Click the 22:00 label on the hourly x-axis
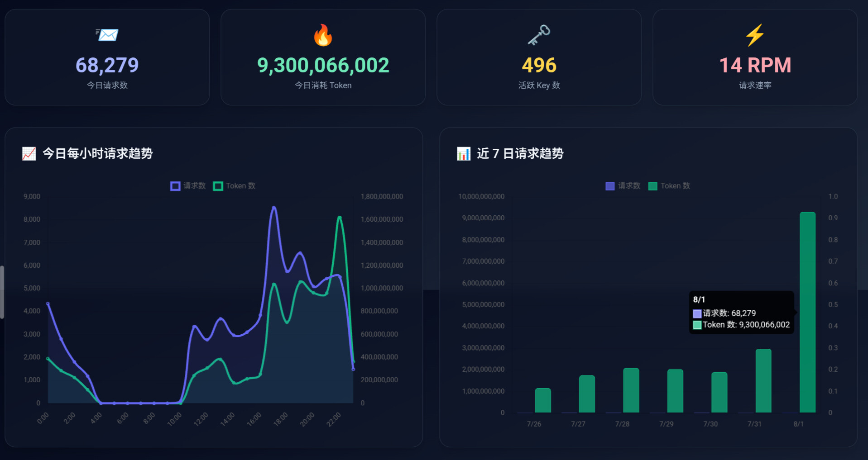 tap(334, 419)
